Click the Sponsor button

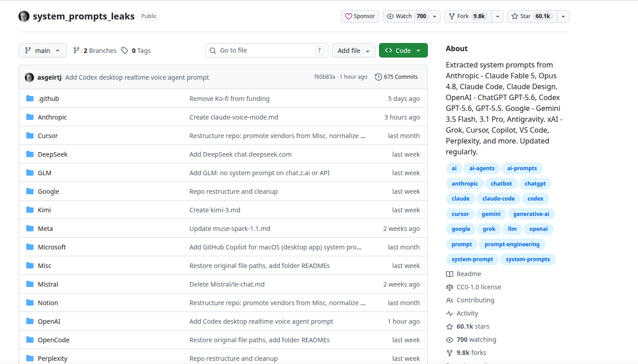coord(360,16)
